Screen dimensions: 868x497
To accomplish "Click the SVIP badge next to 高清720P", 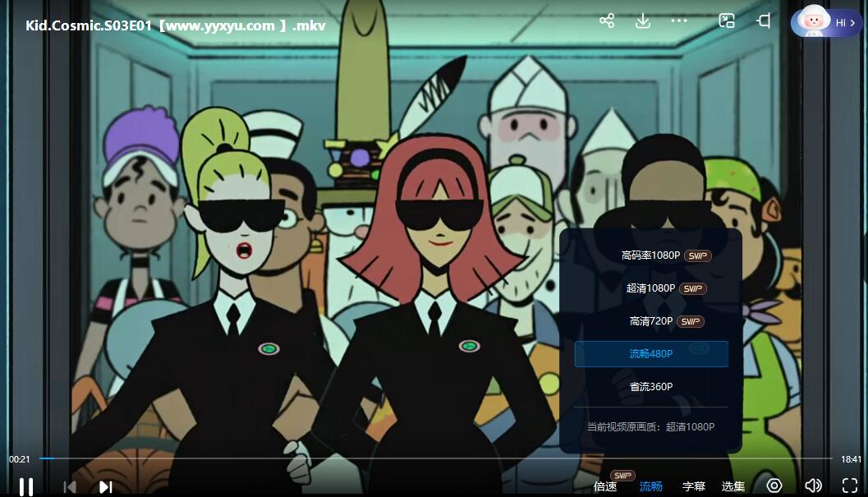I will click(691, 321).
